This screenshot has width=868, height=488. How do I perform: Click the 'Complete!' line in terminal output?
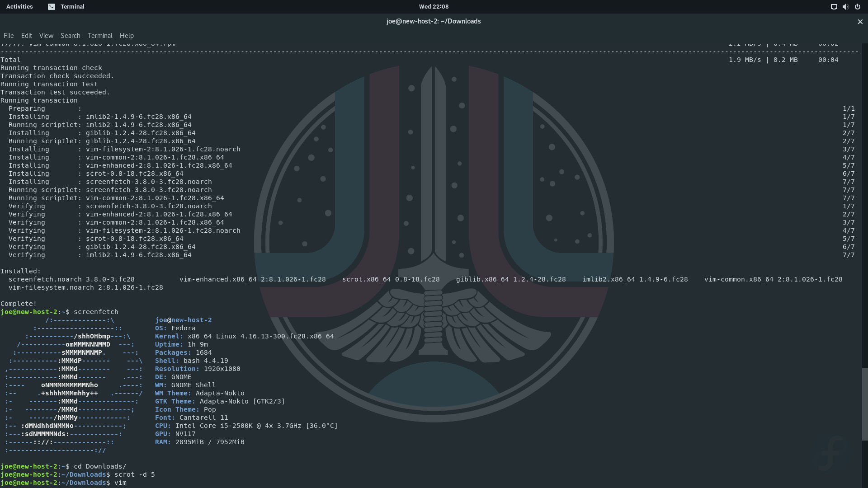[19, 304]
